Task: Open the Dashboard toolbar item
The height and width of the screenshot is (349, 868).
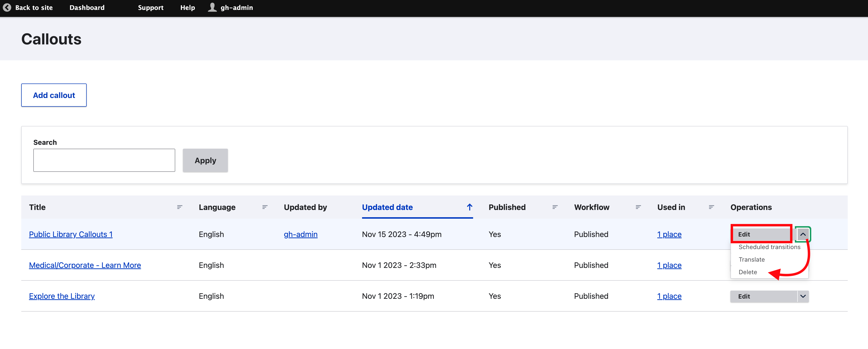Action: [87, 7]
